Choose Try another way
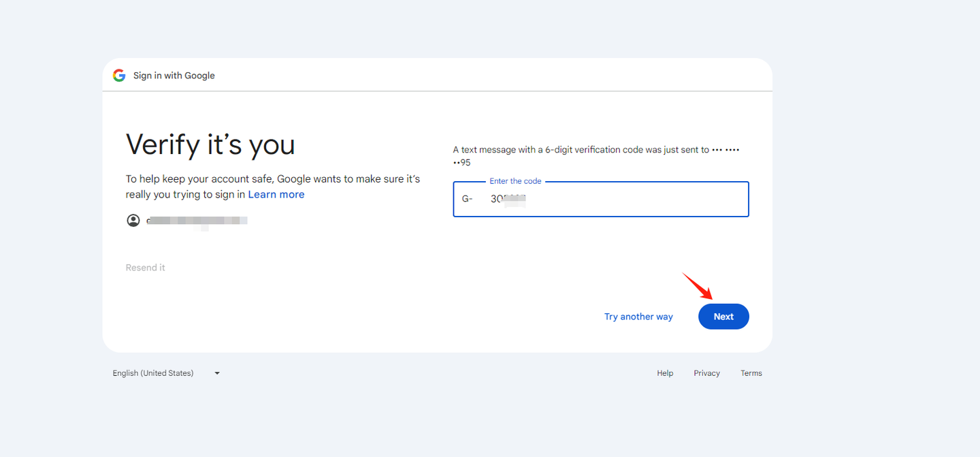Image resolution: width=980 pixels, height=457 pixels. tap(638, 317)
